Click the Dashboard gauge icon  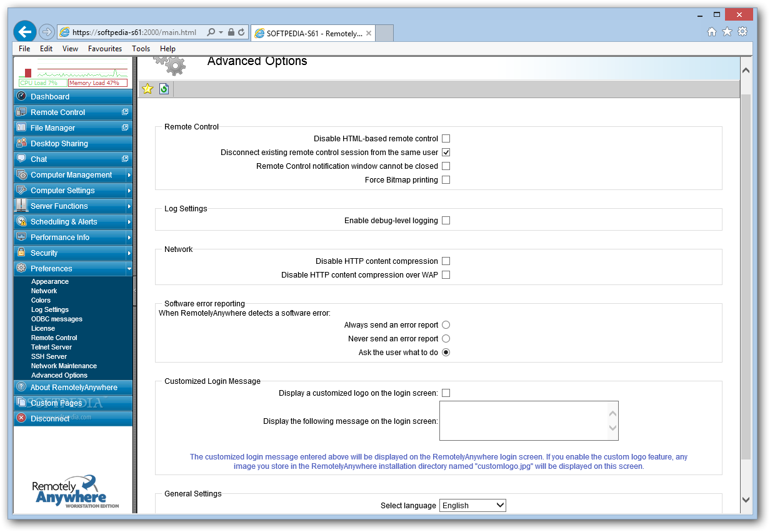[22, 96]
